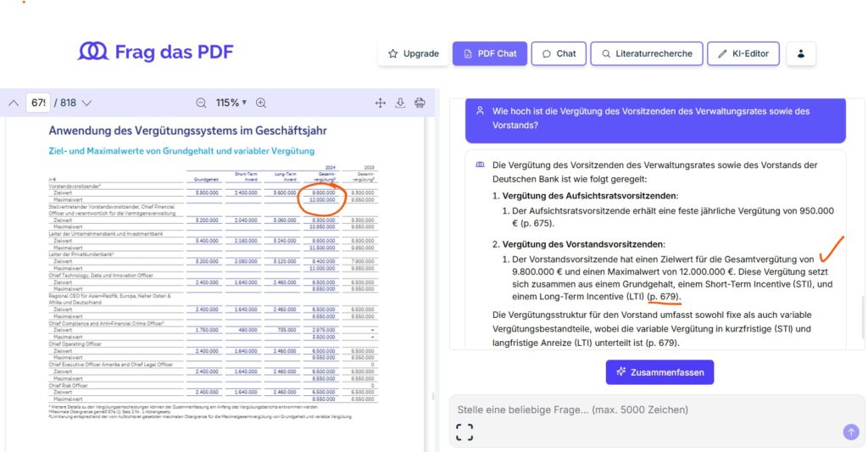Zoom out of the PDF
This screenshot has width=868, height=452.
click(201, 103)
